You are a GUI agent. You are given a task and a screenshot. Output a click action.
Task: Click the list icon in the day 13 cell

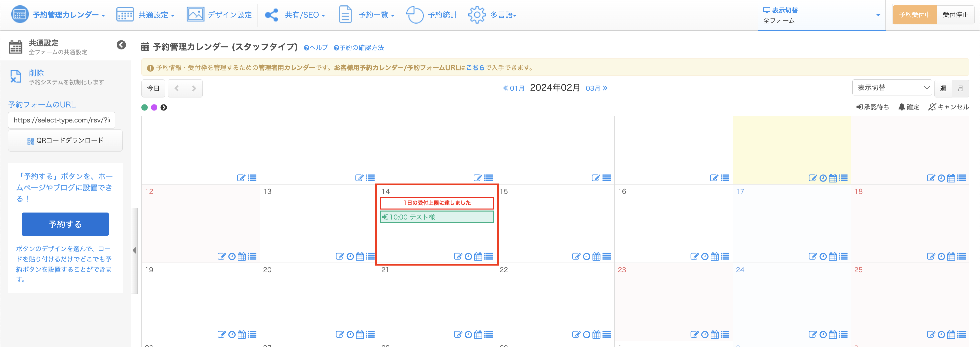[x=370, y=256]
